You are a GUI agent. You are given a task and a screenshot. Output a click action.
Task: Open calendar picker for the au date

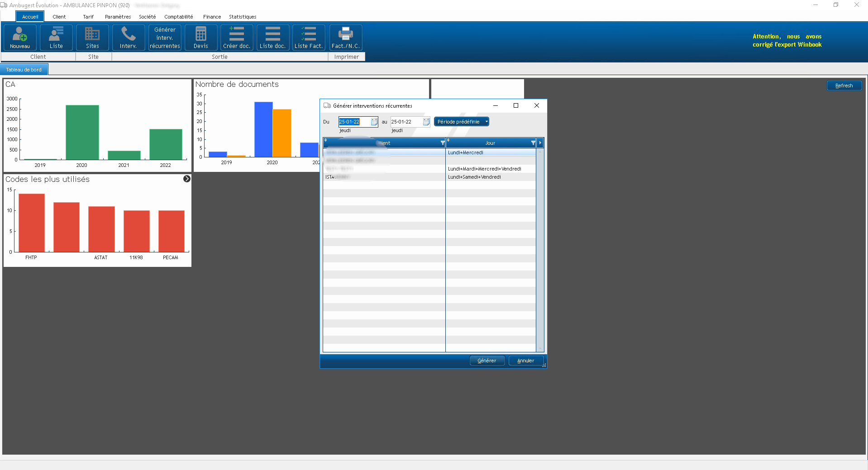coord(426,122)
